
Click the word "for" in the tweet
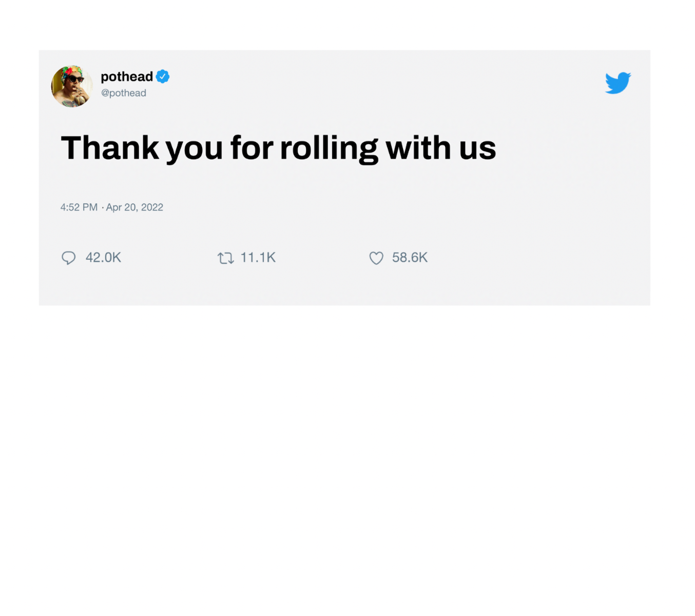tap(252, 148)
